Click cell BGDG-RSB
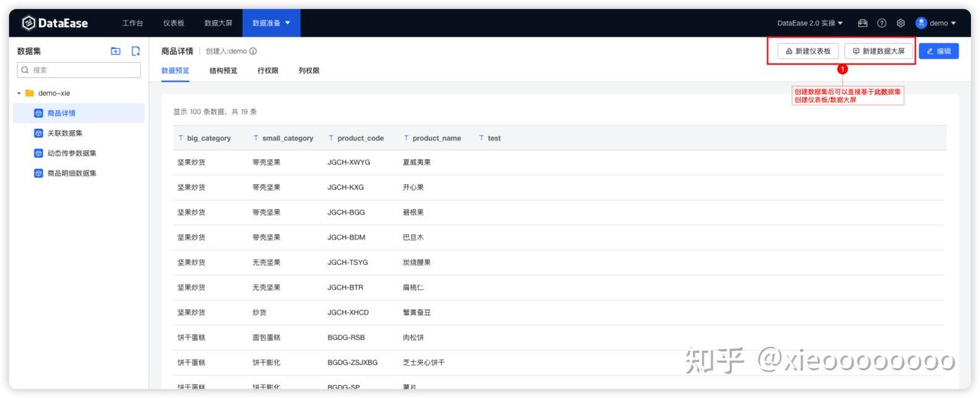The width and height of the screenshot is (980, 398). tap(346, 338)
